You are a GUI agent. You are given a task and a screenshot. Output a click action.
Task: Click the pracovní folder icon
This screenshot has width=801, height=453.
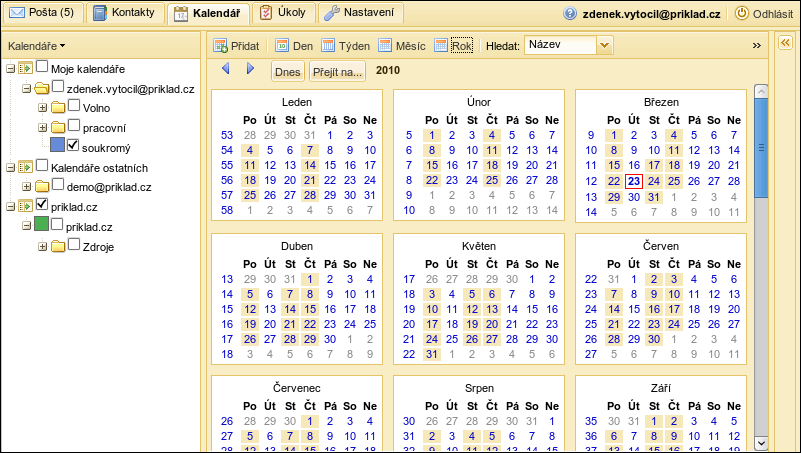tap(58, 128)
